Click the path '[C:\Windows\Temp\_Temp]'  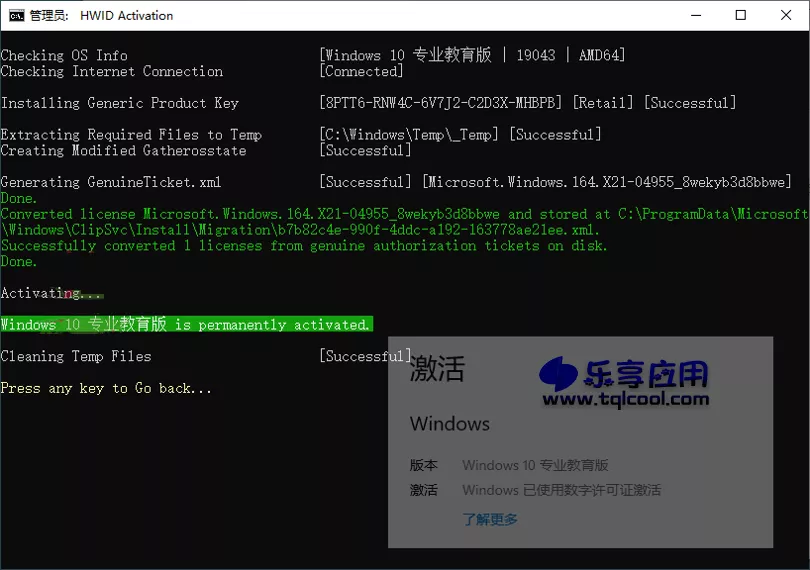[409, 135]
